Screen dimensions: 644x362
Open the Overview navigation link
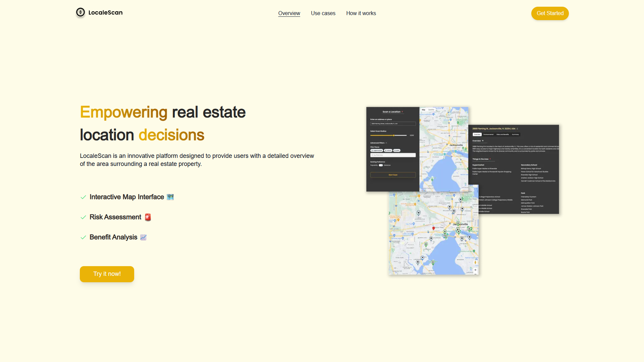[289, 13]
